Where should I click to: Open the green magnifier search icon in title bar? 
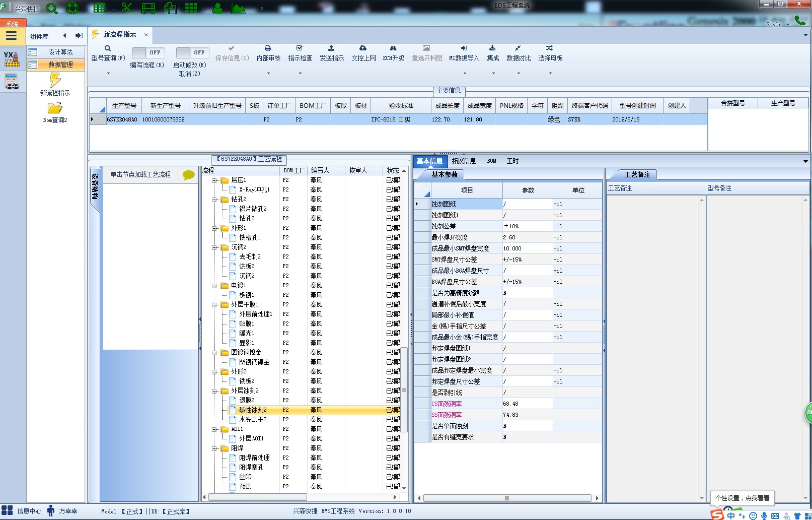point(51,8)
